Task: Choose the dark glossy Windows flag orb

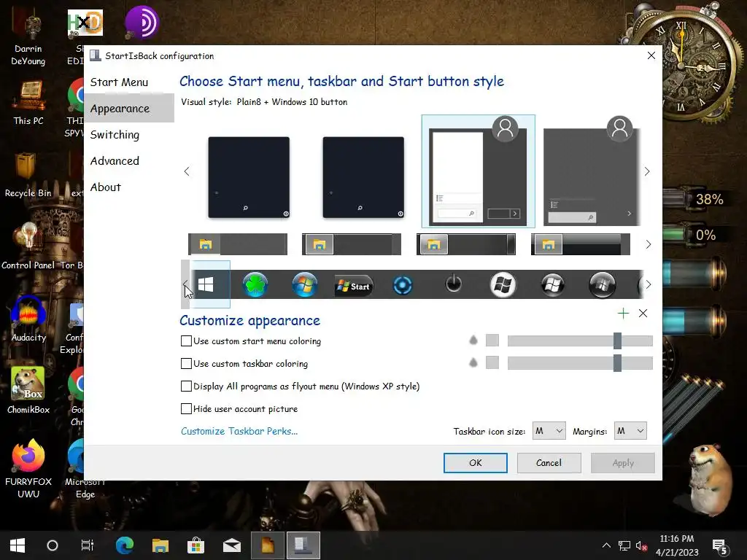Action: [553, 285]
